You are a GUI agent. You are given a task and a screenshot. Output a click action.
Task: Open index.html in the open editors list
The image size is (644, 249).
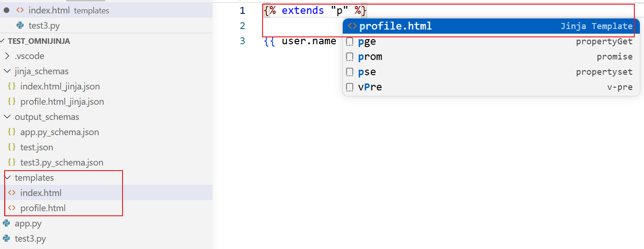(106, 10)
